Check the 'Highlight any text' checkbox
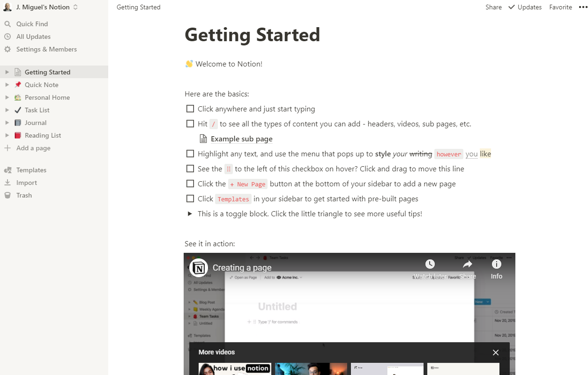The image size is (588, 375). (190, 154)
